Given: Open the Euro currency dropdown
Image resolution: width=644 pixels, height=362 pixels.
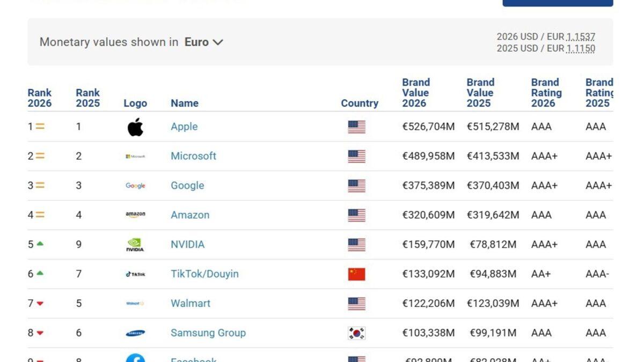Looking at the screenshot, I should pos(204,42).
